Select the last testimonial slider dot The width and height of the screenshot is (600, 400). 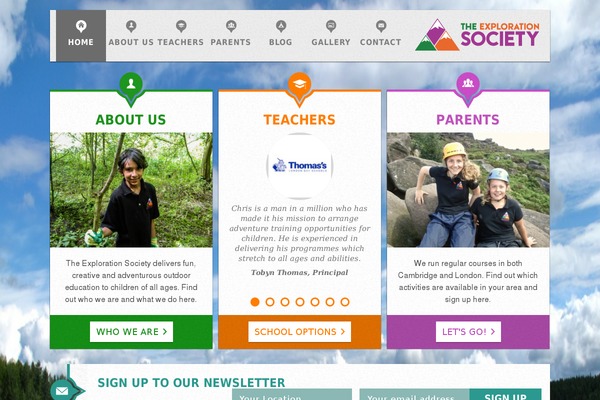point(345,302)
